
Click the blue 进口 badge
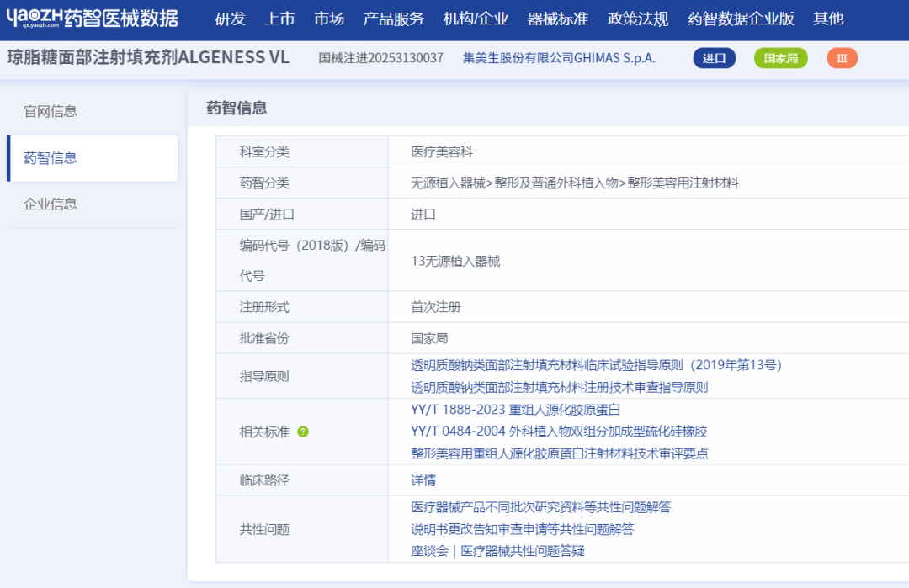(x=715, y=58)
